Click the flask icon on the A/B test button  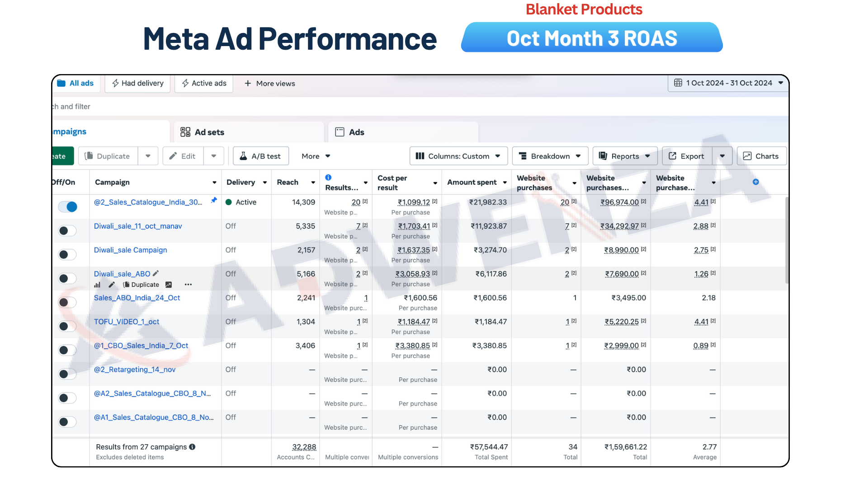click(243, 156)
